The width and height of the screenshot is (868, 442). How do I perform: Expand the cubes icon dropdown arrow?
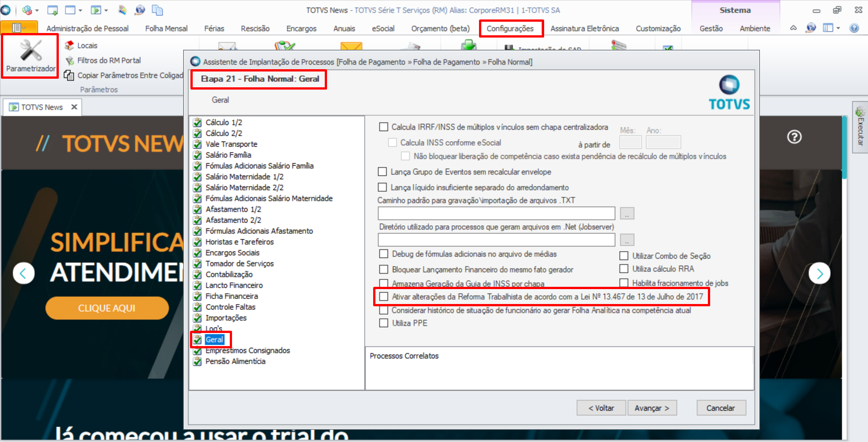(x=37, y=10)
